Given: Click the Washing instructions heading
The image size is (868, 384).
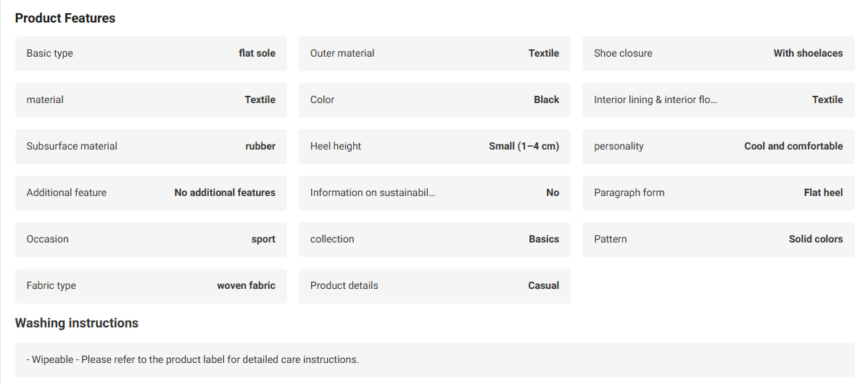Looking at the screenshot, I should pos(76,323).
